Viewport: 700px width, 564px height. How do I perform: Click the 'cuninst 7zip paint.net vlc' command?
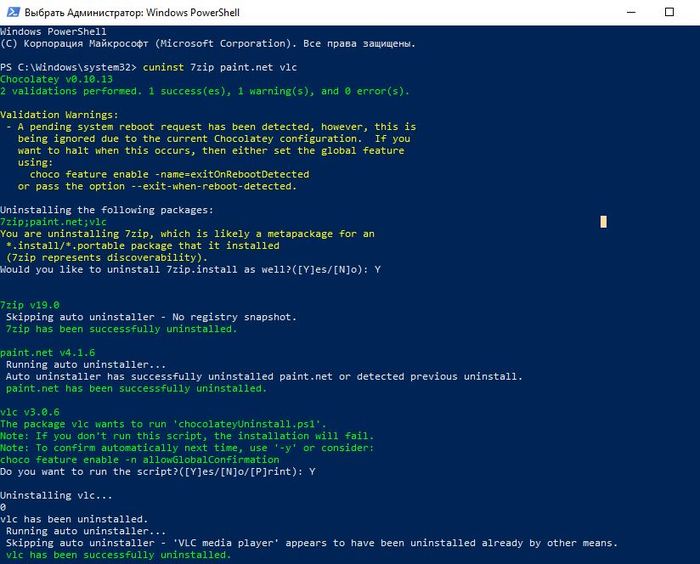pyautogui.click(x=220, y=67)
